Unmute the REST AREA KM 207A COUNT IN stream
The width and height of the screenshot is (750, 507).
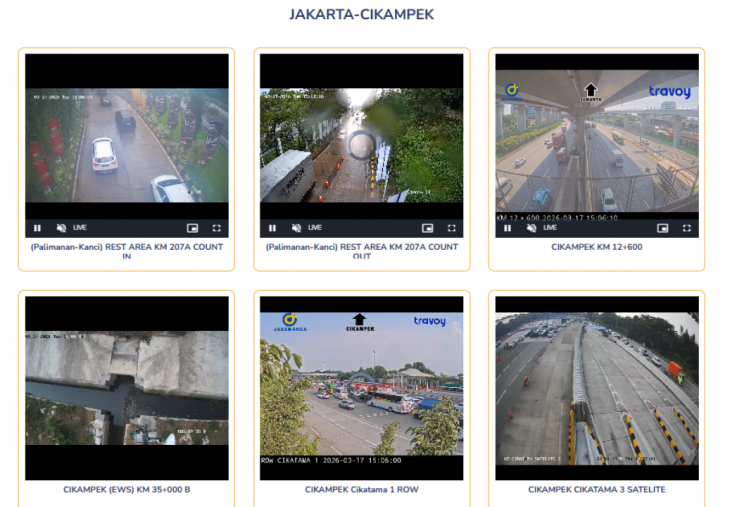pyautogui.click(x=61, y=228)
